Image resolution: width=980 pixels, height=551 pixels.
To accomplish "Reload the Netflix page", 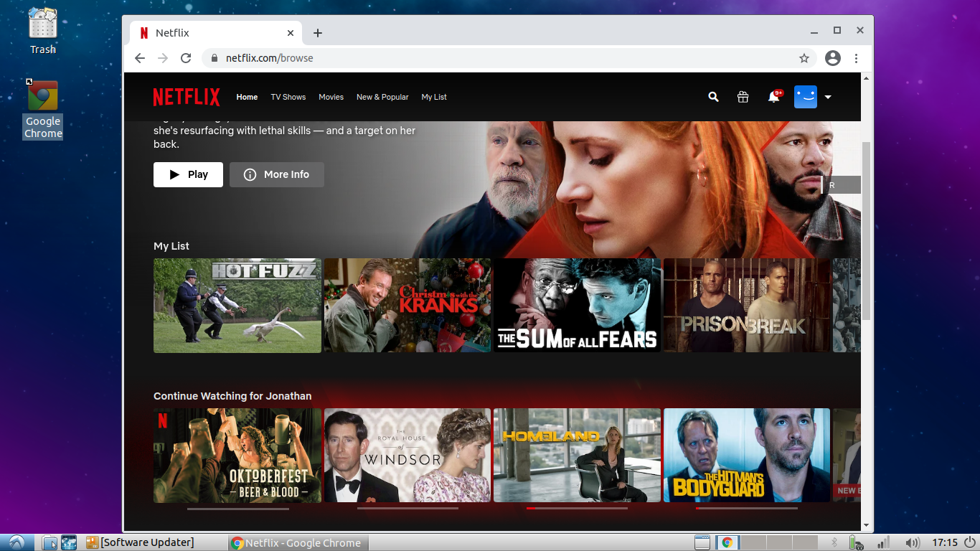I will [186, 58].
